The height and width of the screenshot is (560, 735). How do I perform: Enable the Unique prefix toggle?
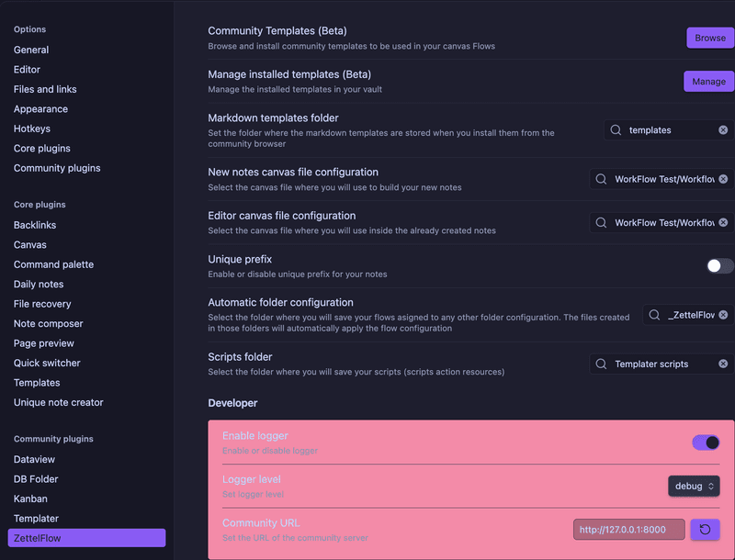(x=719, y=266)
